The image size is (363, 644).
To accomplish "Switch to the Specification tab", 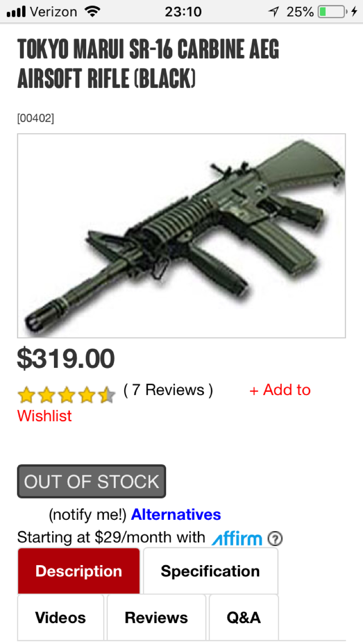I will tap(211, 571).
